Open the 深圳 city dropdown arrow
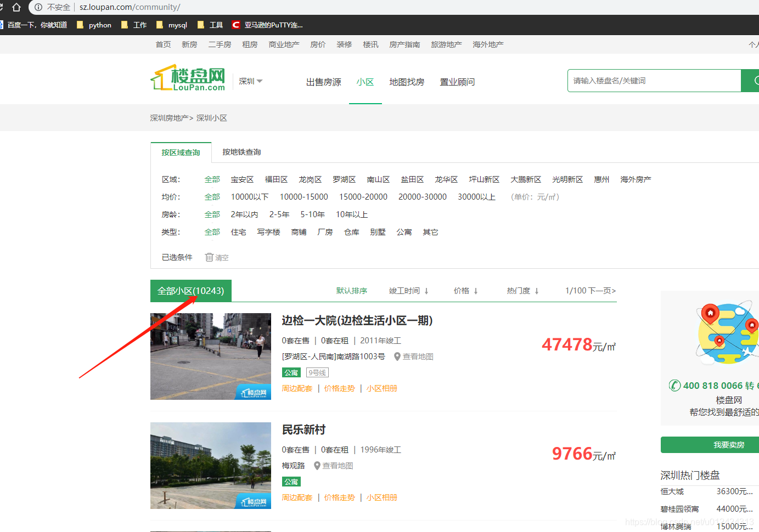This screenshot has width=759, height=532. tap(261, 81)
